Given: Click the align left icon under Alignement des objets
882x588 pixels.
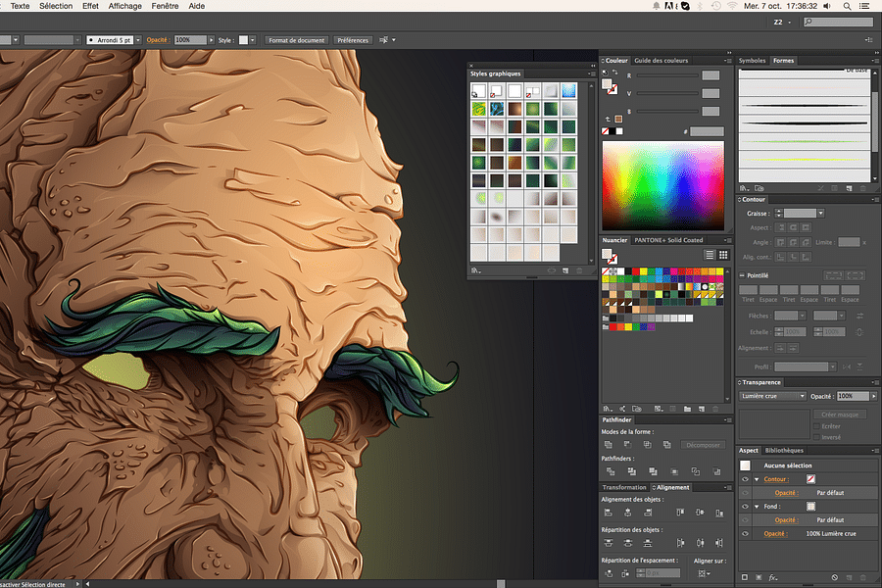Looking at the screenshot, I should 610,511.
